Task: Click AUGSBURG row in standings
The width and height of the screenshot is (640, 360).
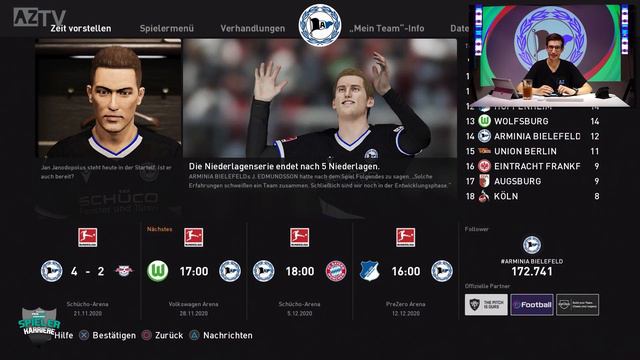Action: [533, 181]
